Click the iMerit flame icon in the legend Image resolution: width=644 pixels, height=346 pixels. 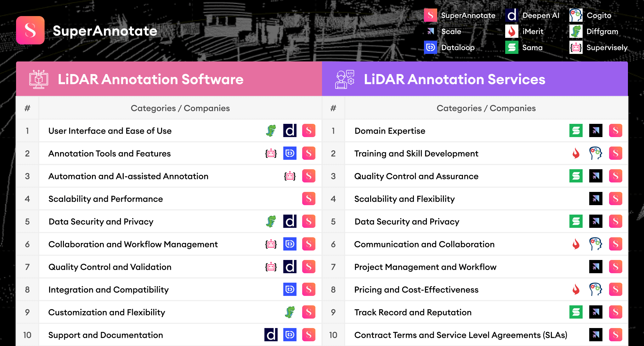pos(511,31)
